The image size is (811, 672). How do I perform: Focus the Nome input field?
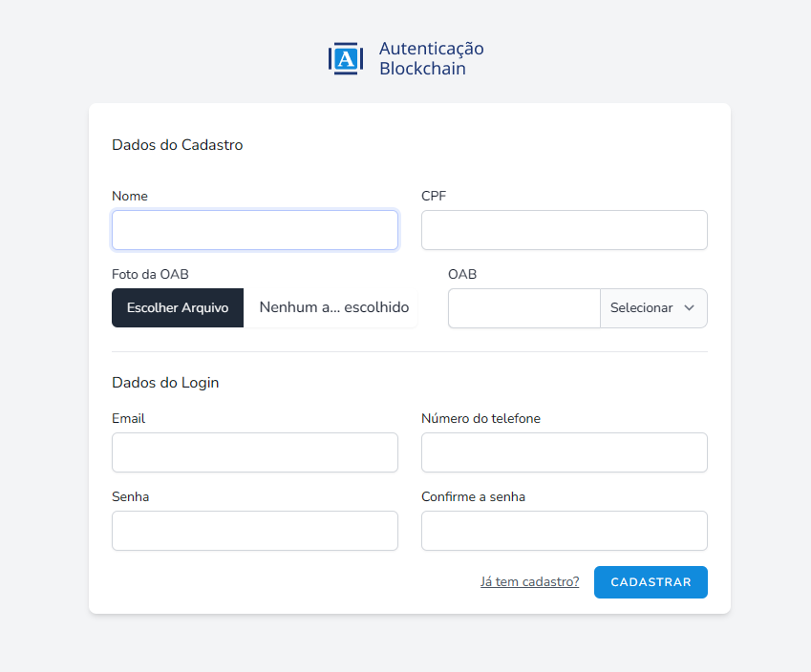pos(255,230)
